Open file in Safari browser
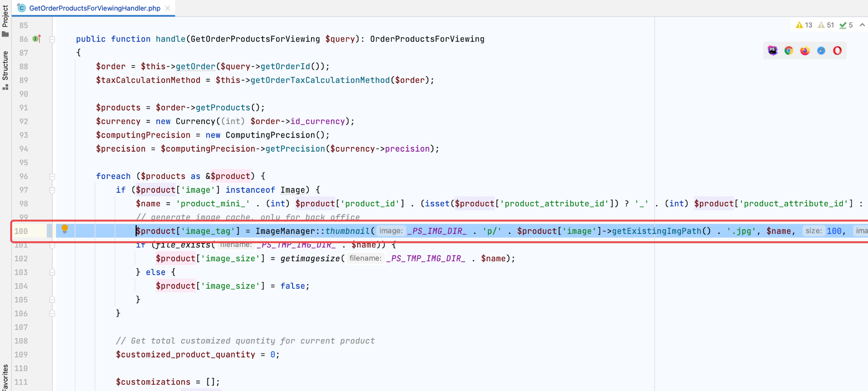The width and height of the screenshot is (868, 391). point(821,51)
